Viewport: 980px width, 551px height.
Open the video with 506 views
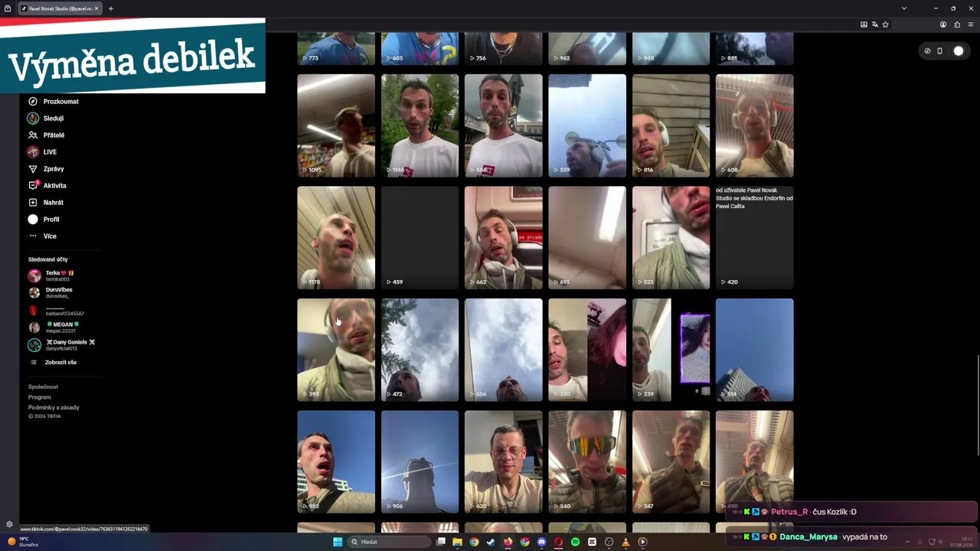coord(503,350)
